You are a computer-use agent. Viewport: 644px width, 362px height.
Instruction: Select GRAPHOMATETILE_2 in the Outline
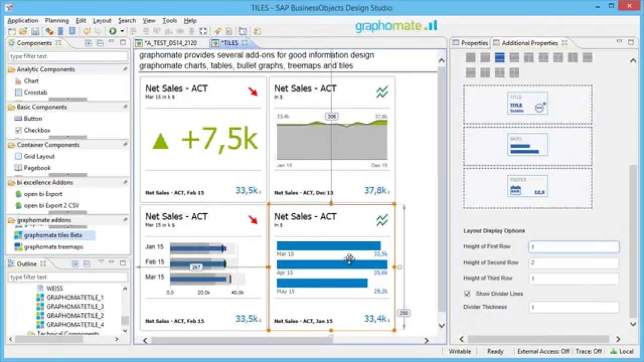tap(70, 316)
